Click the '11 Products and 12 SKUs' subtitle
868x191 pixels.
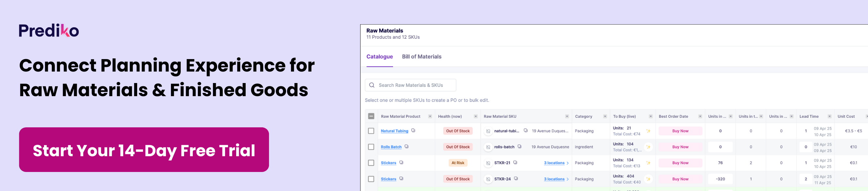coord(393,37)
